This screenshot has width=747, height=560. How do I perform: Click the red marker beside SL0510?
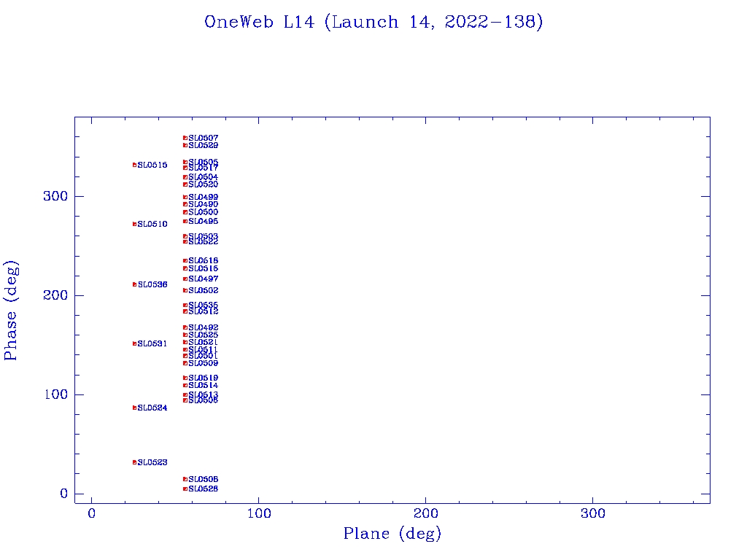pos(134,225)
